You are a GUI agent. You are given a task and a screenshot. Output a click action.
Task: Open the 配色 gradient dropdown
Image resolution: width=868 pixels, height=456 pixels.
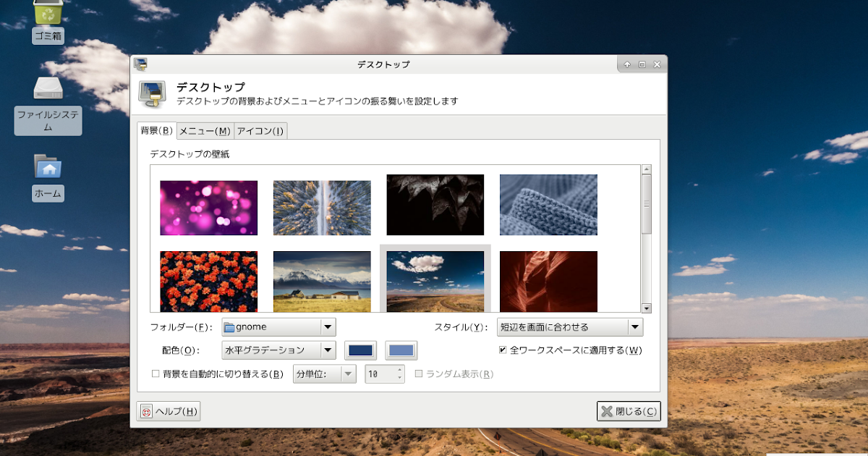[278, 350]
